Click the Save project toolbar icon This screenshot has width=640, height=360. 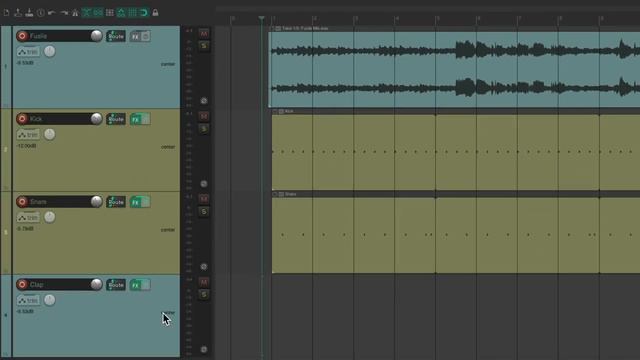point(29,13)
